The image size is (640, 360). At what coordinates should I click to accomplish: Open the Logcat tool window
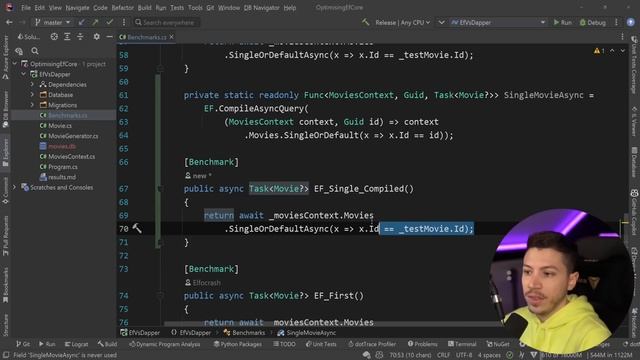[76, 344]
